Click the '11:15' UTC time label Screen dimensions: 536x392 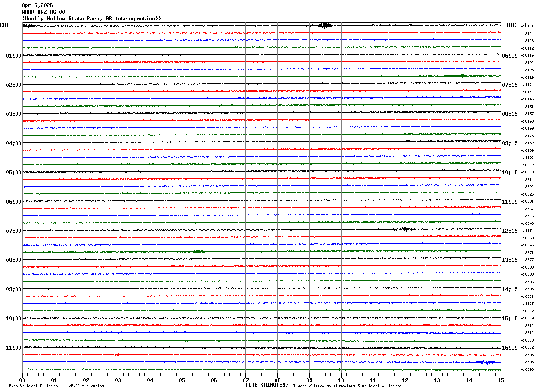[x=509, y=202]
